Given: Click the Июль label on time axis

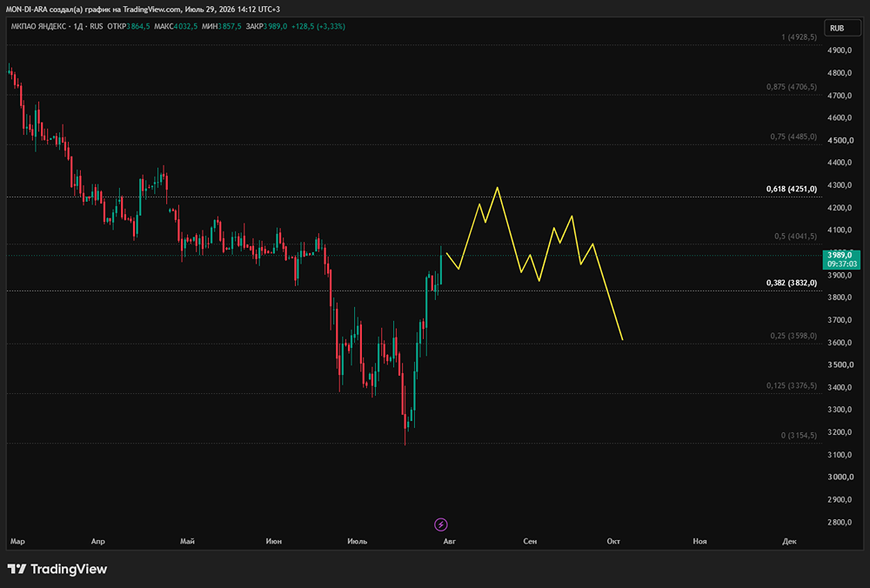Looking at the screenshot, I should (358, 541).
